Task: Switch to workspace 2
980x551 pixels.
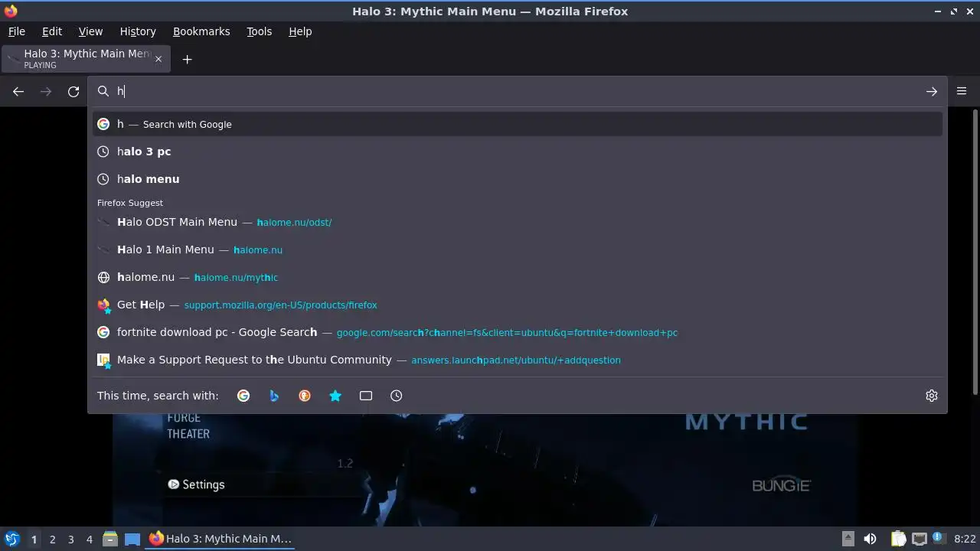Action: click(x=52, y=539)
